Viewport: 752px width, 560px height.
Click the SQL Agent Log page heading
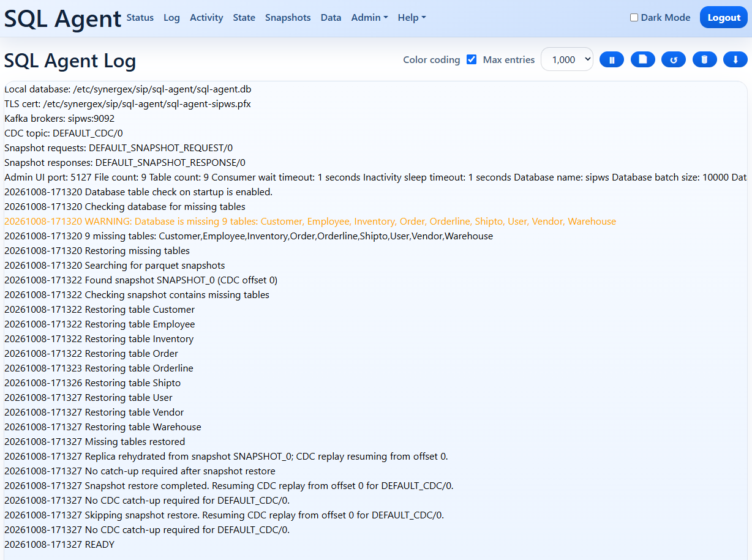tap(70, 61)
